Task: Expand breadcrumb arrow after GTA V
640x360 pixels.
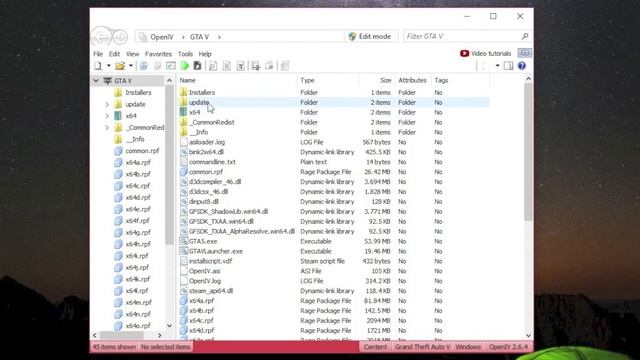Action: pos(219,37)
